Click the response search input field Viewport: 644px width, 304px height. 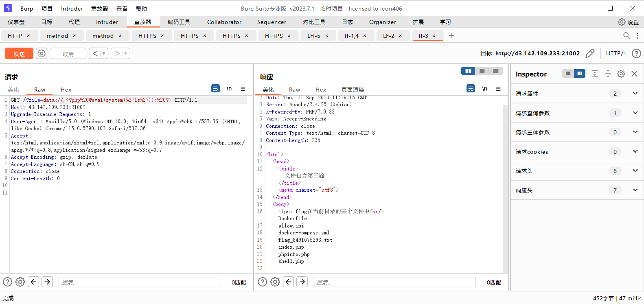(x=394, y=282)
